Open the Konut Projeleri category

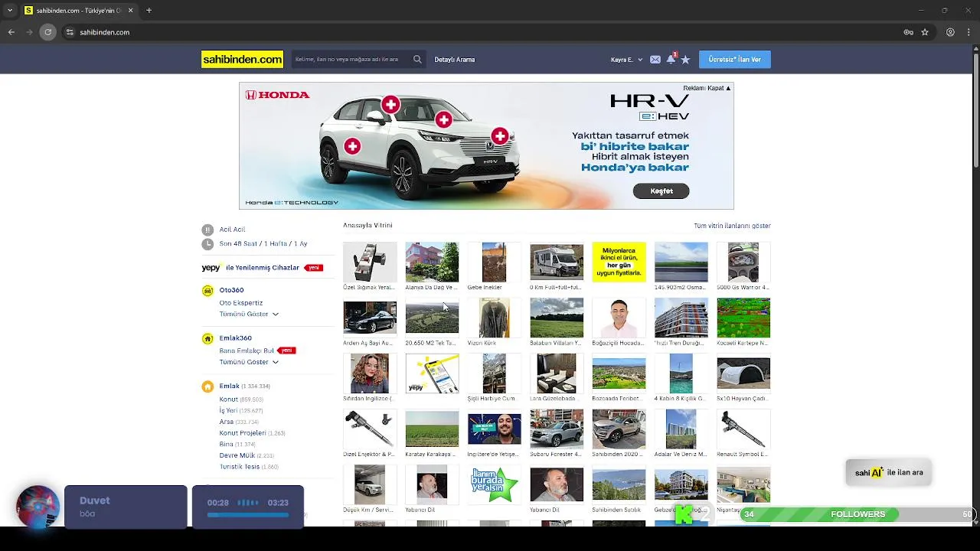243,433
